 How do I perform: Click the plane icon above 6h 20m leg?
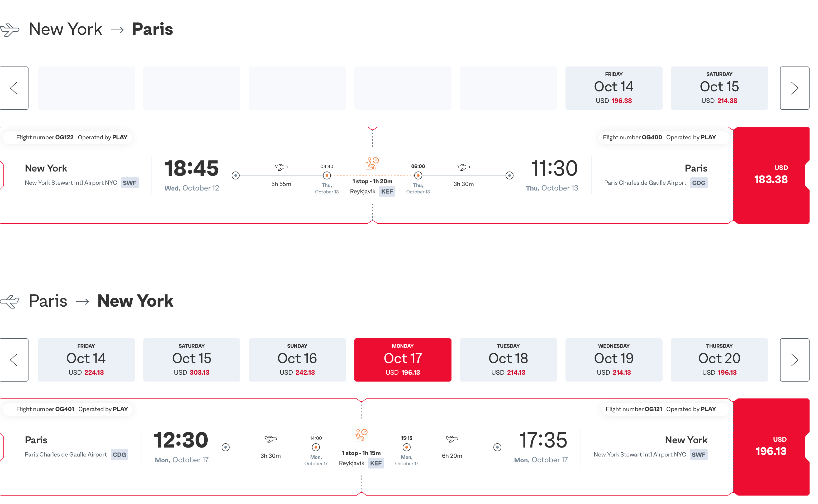(452, 439)
